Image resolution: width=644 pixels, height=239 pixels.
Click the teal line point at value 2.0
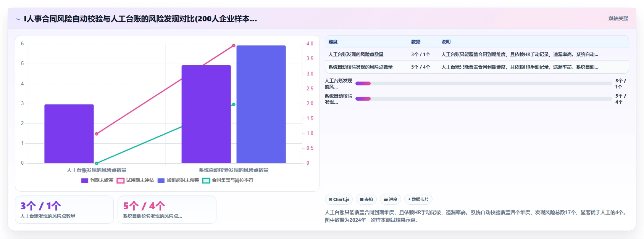[x=234, y=104]
